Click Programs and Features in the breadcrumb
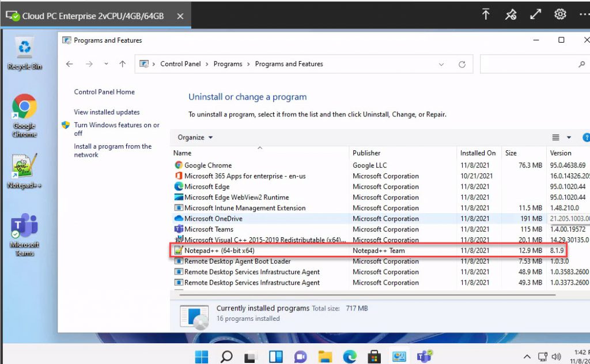 pyautogui.click(x=289, y=64)
